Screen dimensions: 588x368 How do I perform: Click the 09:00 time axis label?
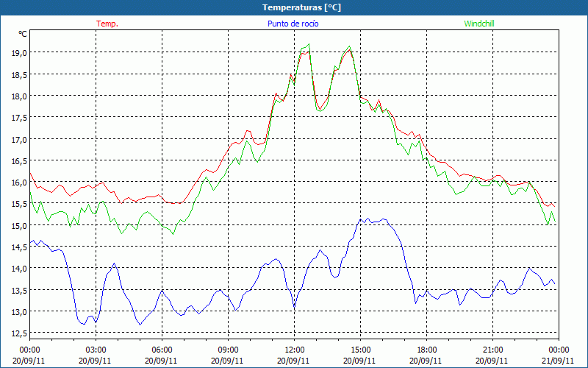click(x=228, y=350)
